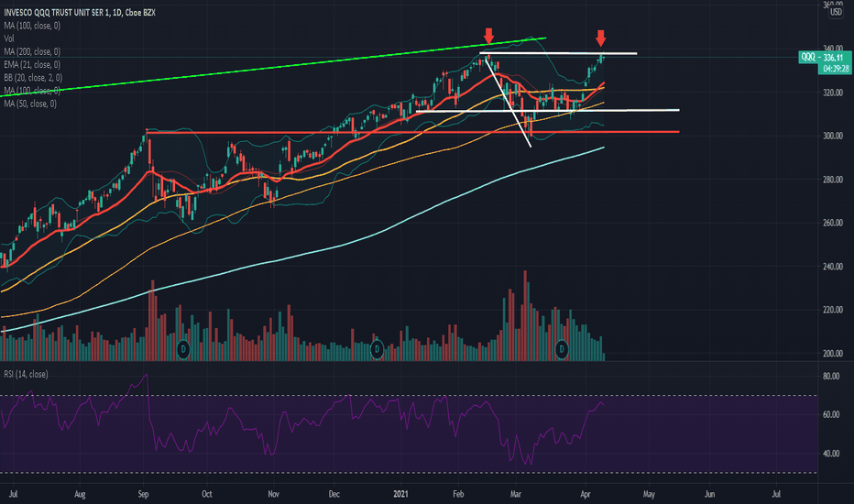Click the May label on time axis
This screenshot has width=854, height=504.
(649, 494)
